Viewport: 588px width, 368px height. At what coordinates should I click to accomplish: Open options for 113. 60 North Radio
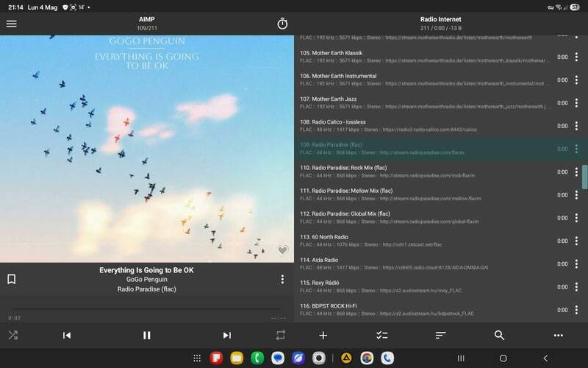tap(576, 241)
